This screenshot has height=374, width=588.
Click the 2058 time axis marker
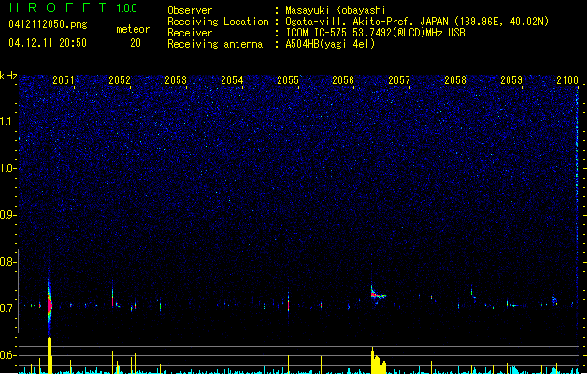pos(455,79)
